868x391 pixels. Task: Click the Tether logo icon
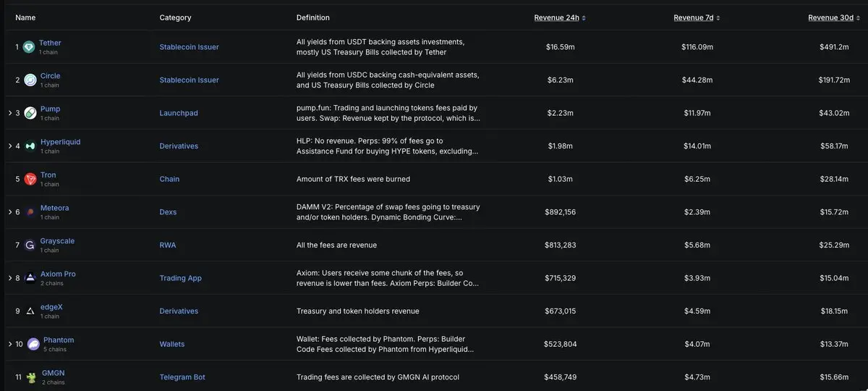(x=29, y=47)
